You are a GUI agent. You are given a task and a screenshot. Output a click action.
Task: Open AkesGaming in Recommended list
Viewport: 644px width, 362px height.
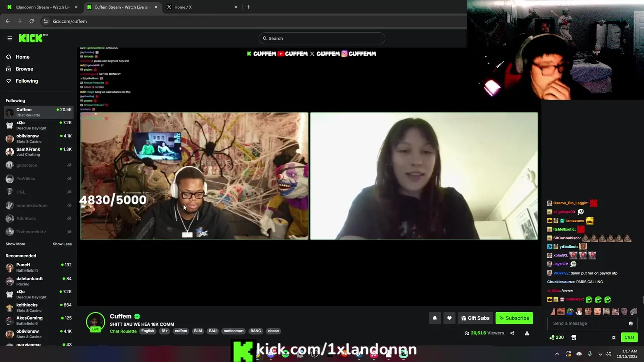click(x=39, y=321)
